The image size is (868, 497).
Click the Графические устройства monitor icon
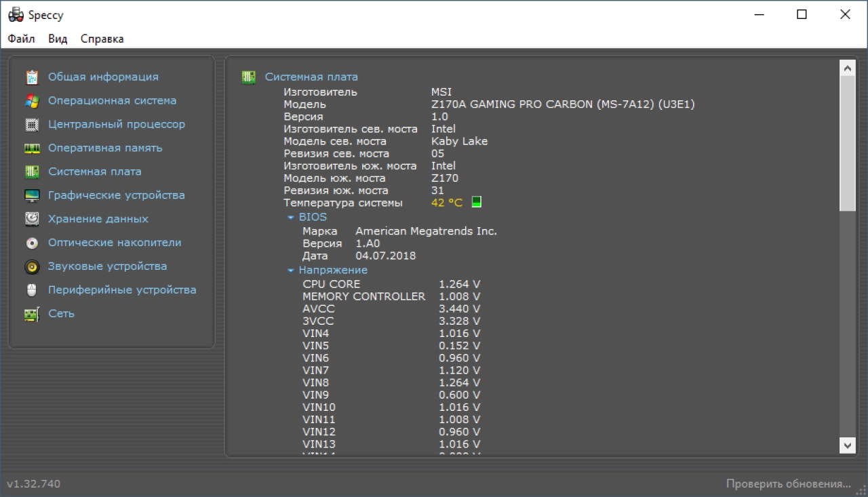[x=32, y=195]
